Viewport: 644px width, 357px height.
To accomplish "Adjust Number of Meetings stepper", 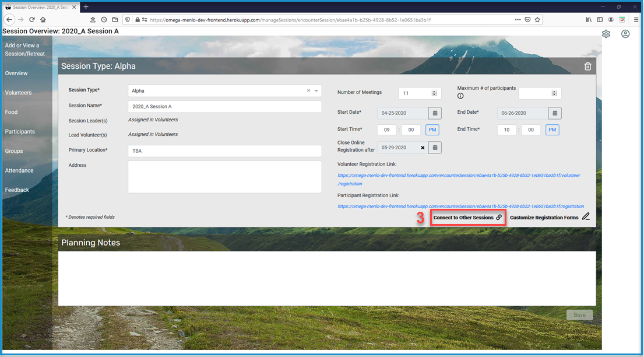I will (x=434, y=93).
